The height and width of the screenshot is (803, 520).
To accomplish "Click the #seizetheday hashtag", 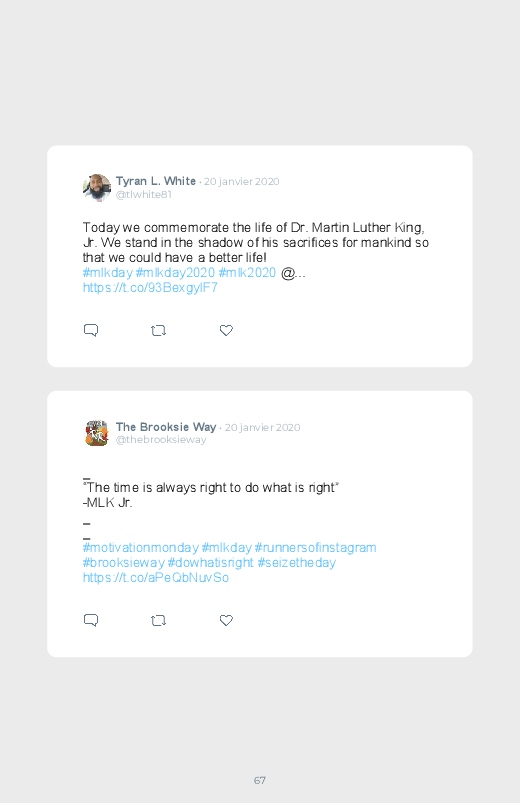I will tap(297, 562).
